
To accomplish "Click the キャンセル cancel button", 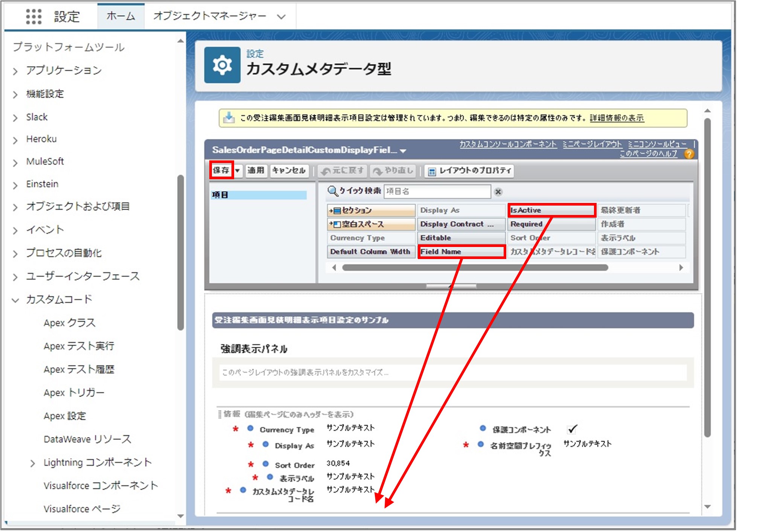I will pyautogui.click(x=289, y=171).
